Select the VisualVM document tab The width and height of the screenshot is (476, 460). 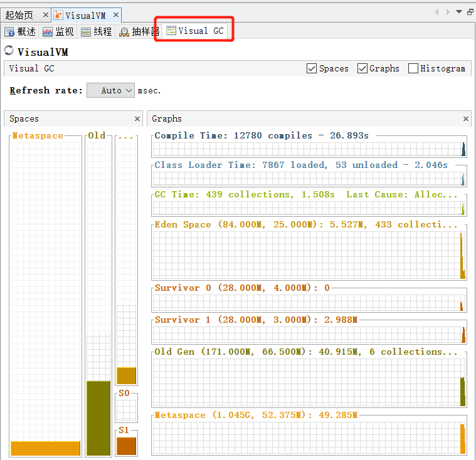(85, 16)
